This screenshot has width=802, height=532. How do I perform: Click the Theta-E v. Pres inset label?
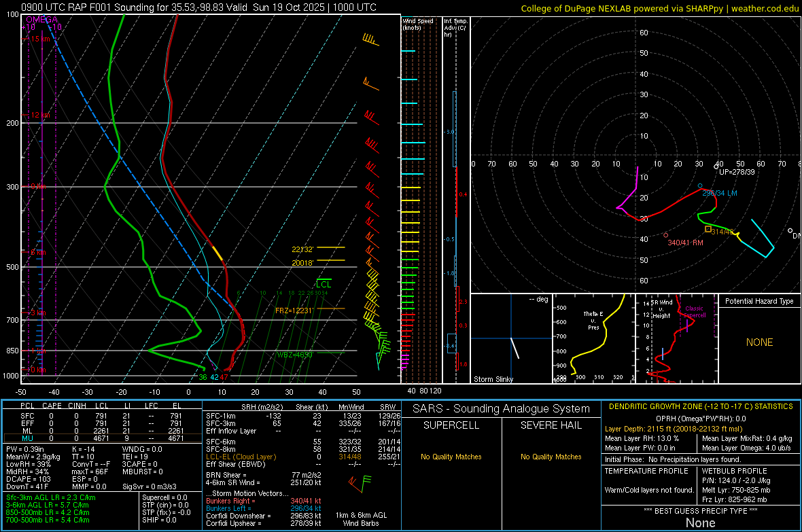(593, 320)
